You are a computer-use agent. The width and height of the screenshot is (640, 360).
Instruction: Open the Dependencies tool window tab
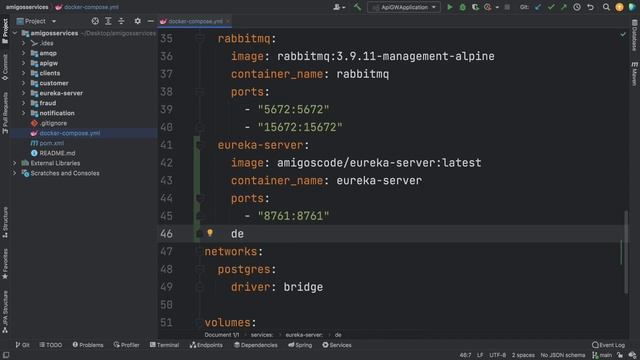[256, 345]
